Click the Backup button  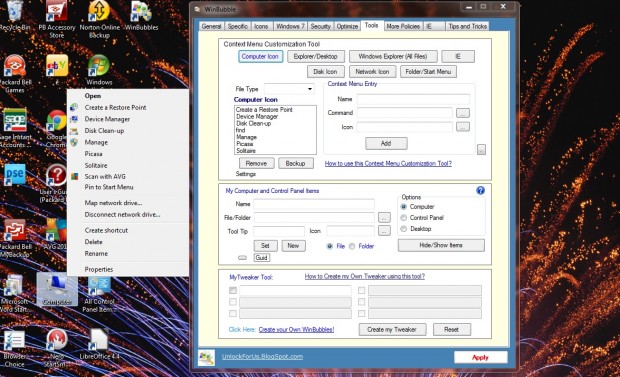click(x=295, y=163)
